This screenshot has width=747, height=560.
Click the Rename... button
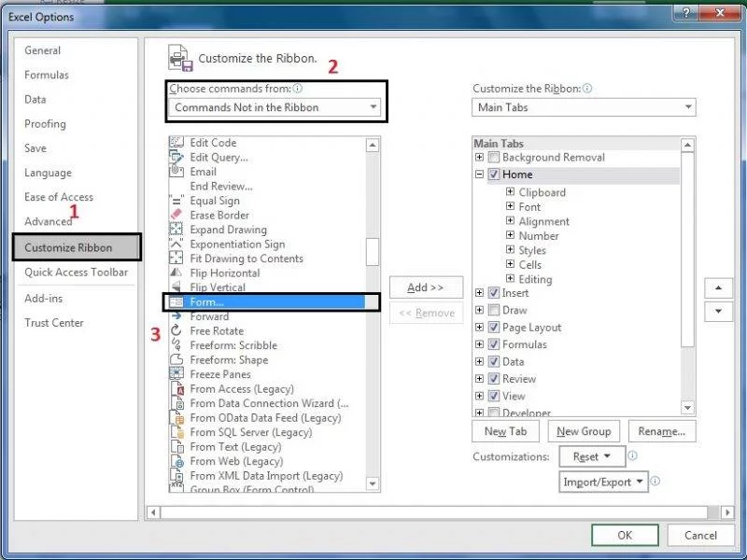[x=662, y=431]
